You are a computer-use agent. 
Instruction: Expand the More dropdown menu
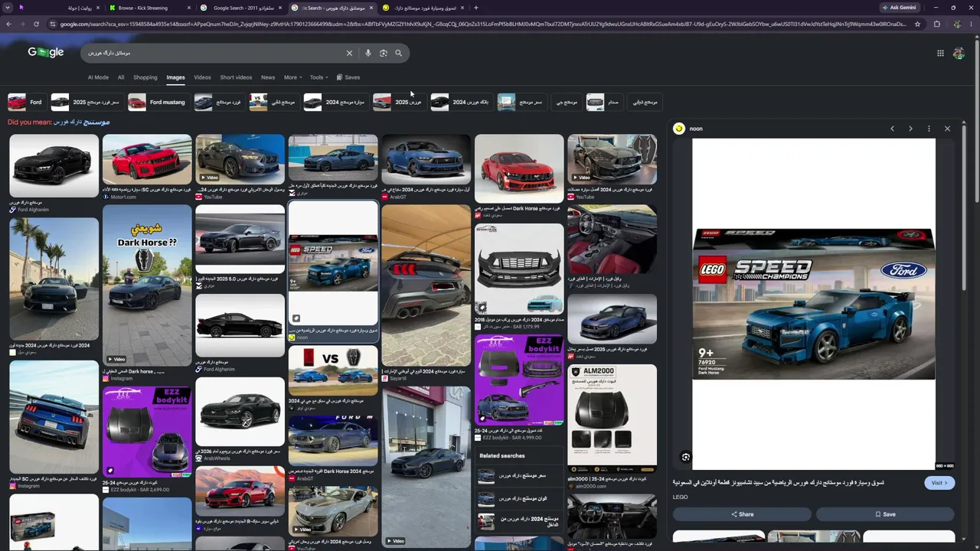(x=292, y=77)
